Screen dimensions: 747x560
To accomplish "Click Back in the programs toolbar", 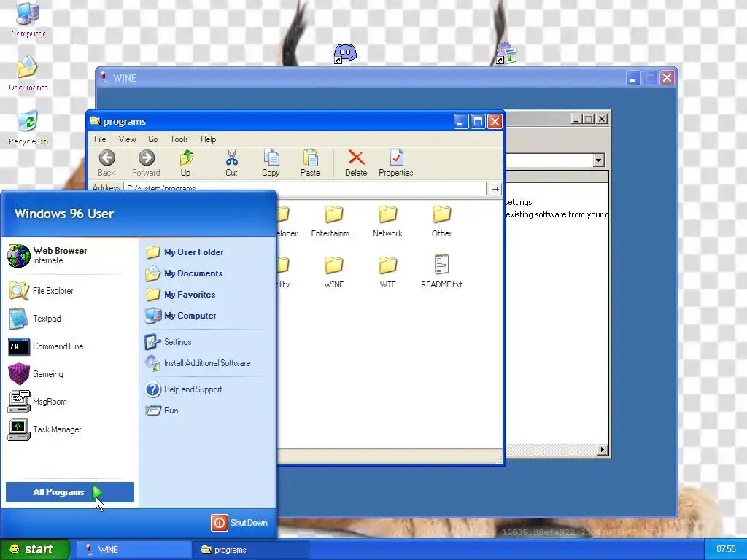I will pyautogui.click(x=107, y=163).
